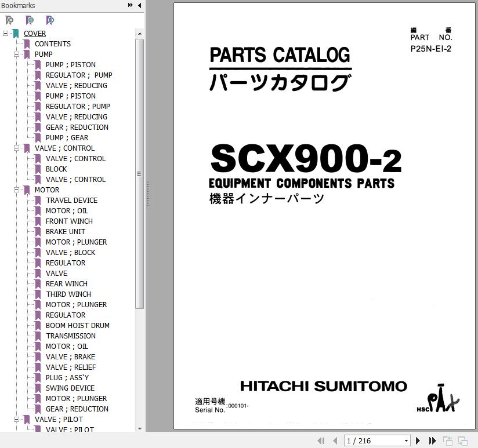Click the TRAVEL DEVICE bookmark icon

38,201
